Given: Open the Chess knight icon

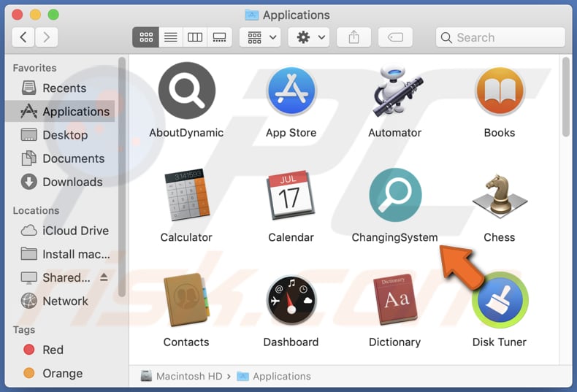Looking at the screenshot, I should [500, 195].
